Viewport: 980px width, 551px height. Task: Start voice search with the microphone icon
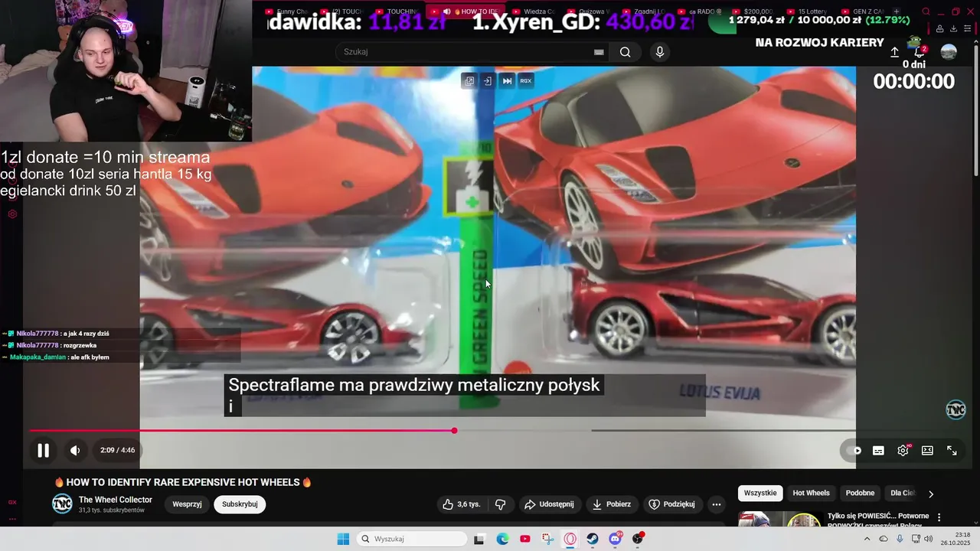(x=660, y=52)
